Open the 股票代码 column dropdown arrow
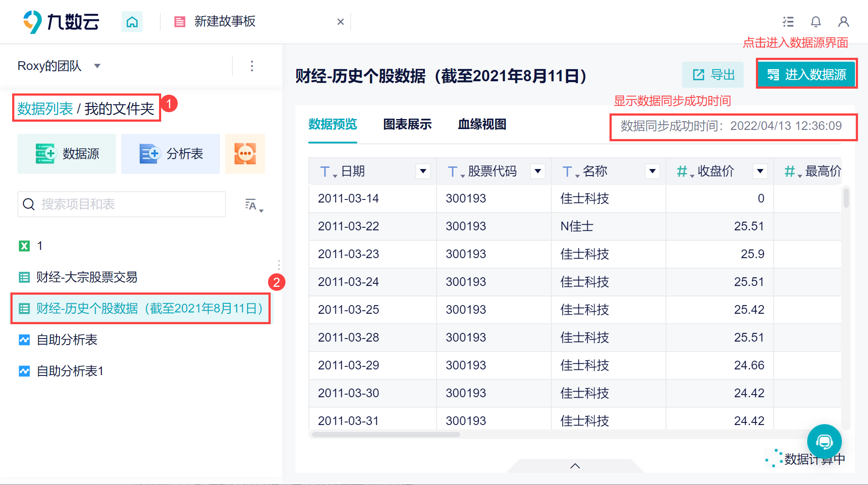This screenshot has height=485, width=868. pos(537,171)
